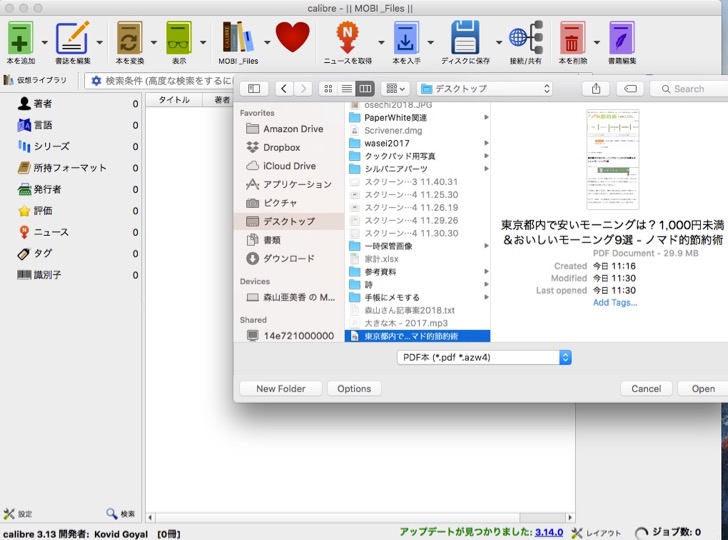
Task: Open dropdown arrow next to View
Action: click(x=203, y=42)
